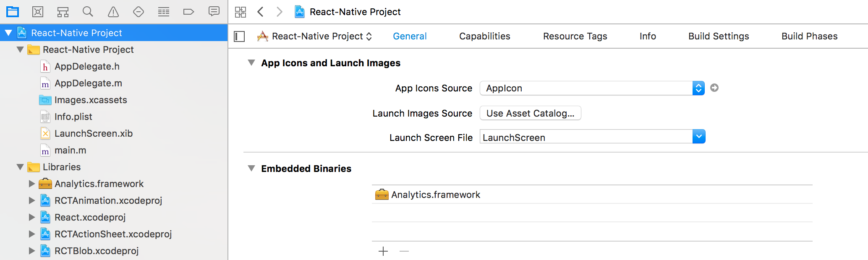Open the Find navigator magnifier icon

(88, 12)
